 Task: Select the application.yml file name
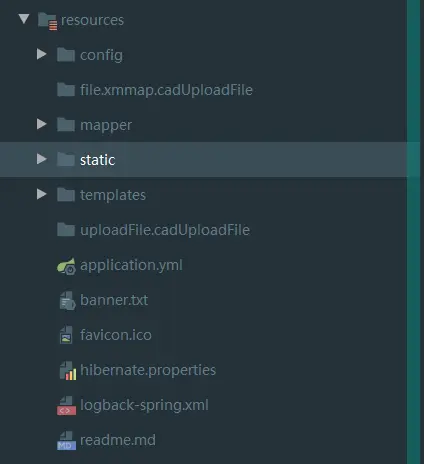tap(131, 266)
